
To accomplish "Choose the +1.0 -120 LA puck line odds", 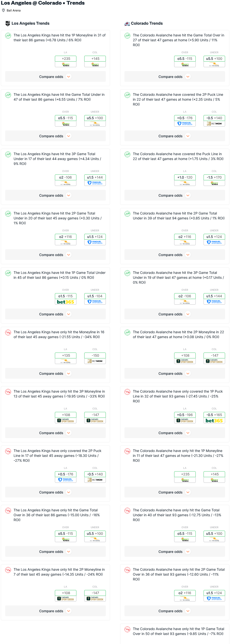I will pos(185,180).
